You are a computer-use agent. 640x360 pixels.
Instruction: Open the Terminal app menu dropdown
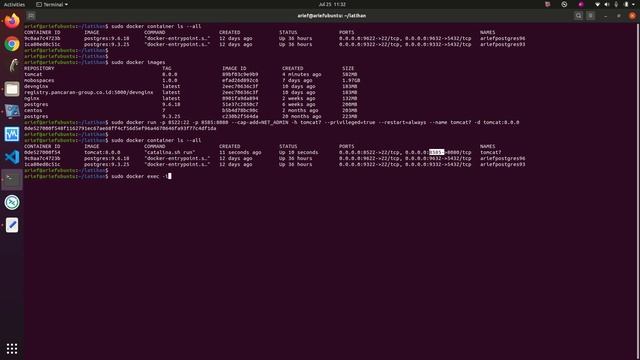click(52, 4)
